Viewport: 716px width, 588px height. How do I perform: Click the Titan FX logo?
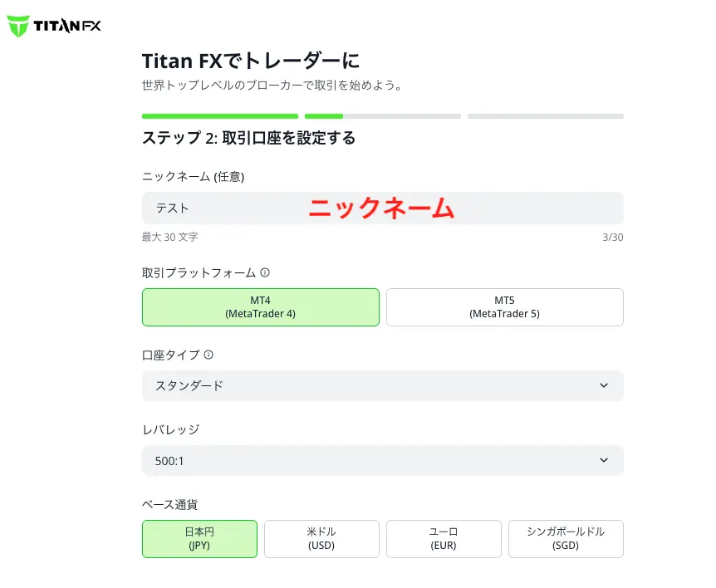53,25
